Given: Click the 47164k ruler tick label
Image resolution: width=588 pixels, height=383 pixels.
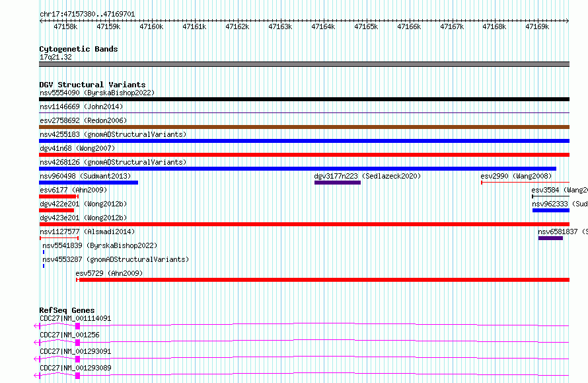Looking at the screenshot, I should tap(323, 26).
